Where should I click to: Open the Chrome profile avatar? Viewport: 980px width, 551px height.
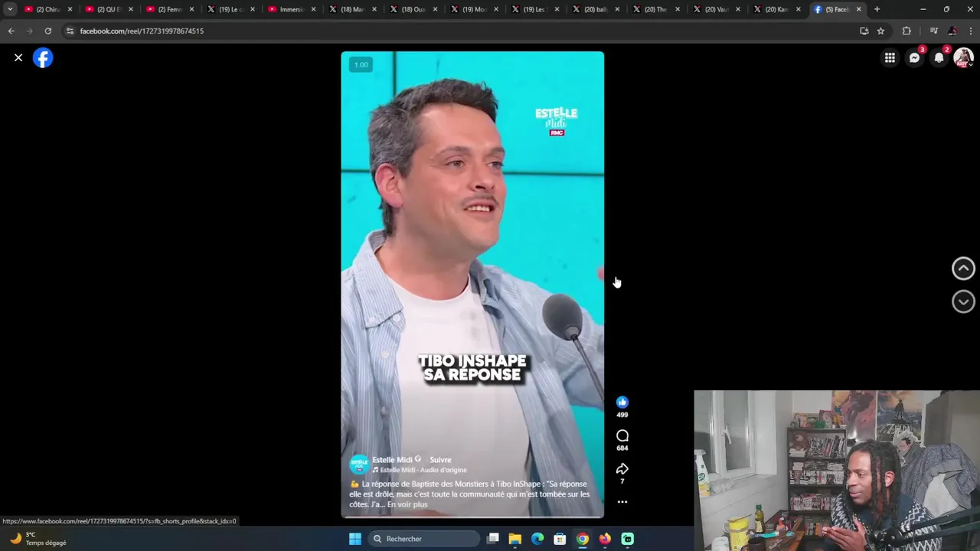coord(952,31)
